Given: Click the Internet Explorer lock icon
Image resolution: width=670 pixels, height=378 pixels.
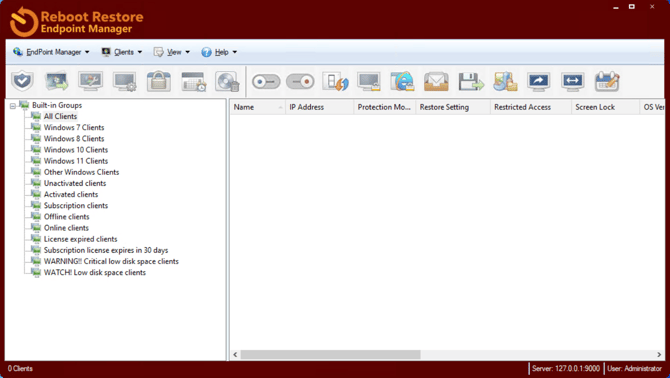Looking at the screenshot, I should pyautogui.click(x=402, y=81).
